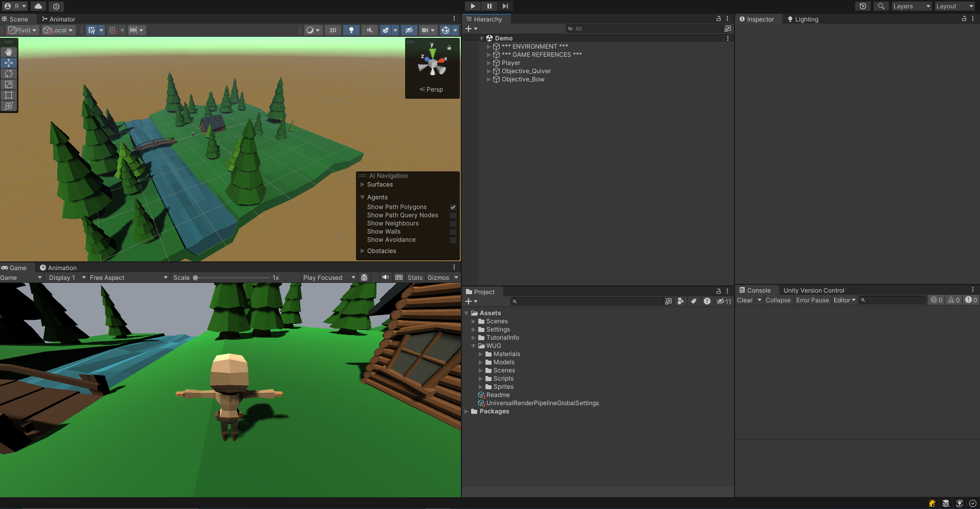Expand Obstacles section in AI Navigation
980x509 pixels.
tap(363, 251)
